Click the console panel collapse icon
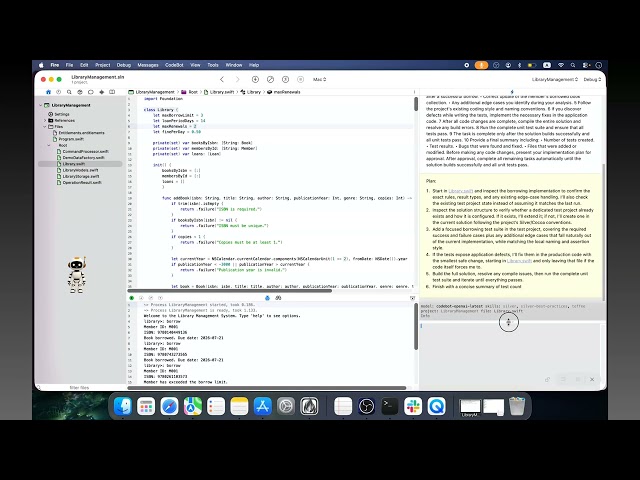This screenshot has height=480, width=640. (x=412, y=298)
